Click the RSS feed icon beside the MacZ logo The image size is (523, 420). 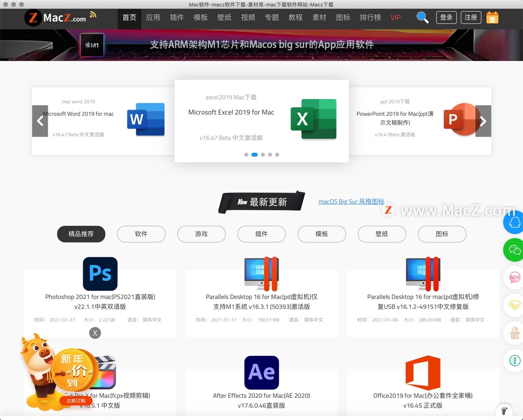coord(93,13)
